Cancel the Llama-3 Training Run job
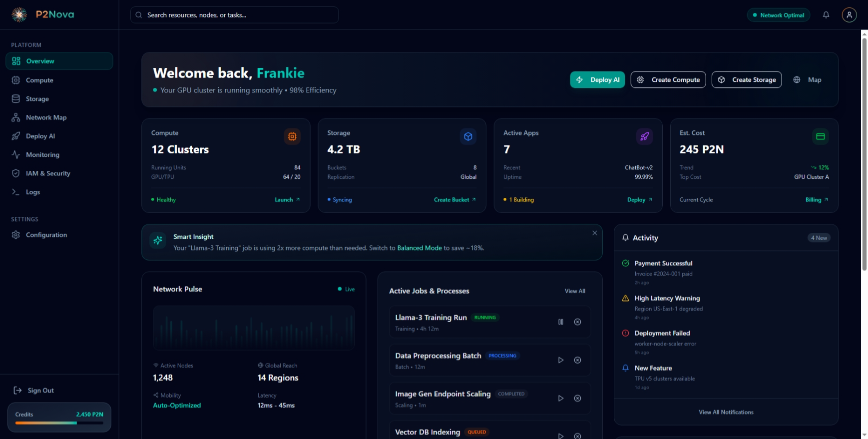Image resolution: width=868 pixels, height=439 pixels. coord(577,322)
